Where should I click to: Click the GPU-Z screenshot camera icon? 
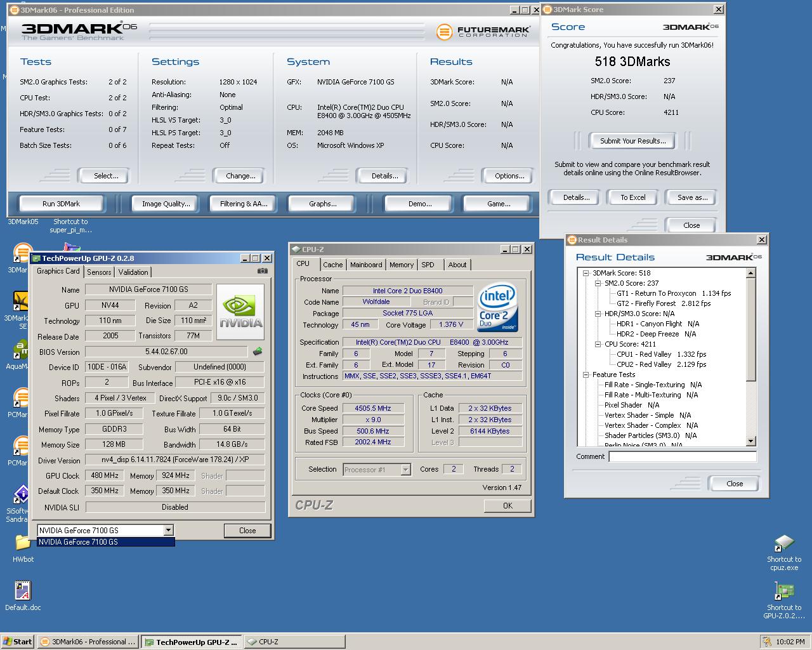(262, 271)
